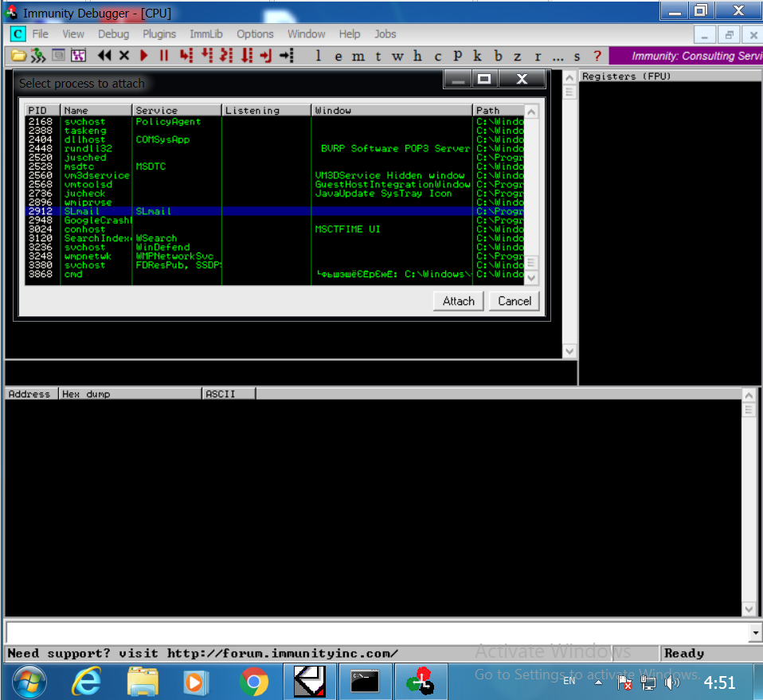Viewport: 763px width, 700px height.
Task: Open the ImmLib menu
Action: (206, 34)
